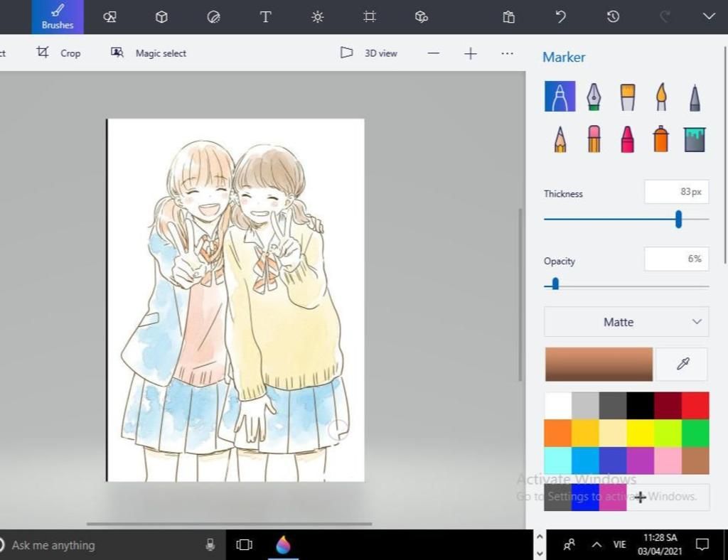This screenshot has height=560, width=728.
Task: Pick the light yellow color swatch
Action: (x=613, y=433)
